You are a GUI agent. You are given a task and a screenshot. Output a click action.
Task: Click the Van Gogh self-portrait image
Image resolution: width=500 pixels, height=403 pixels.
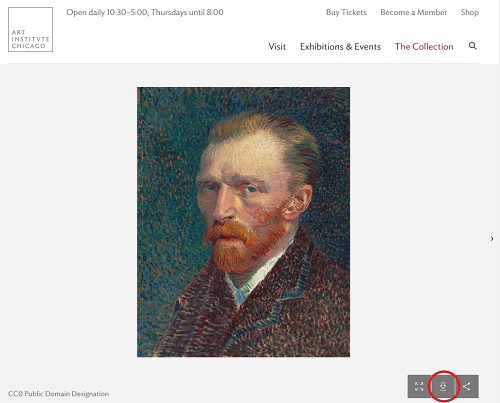[243, 222]
